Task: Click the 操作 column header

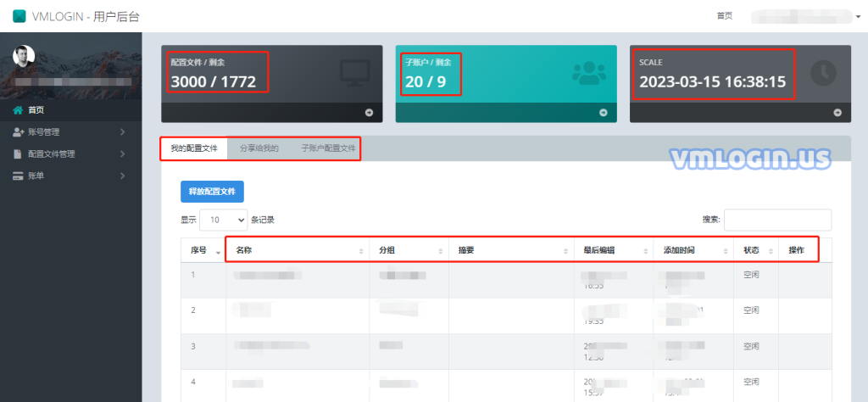Action: pyautogui.click(x=805, y=250)
